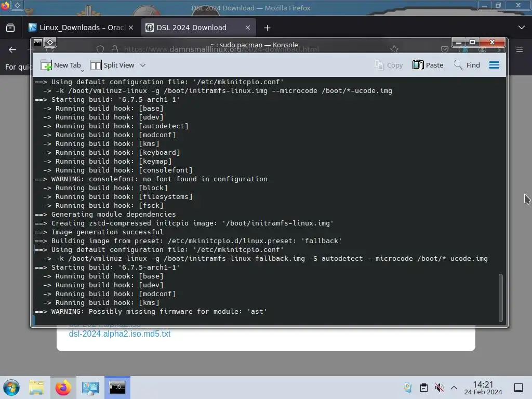The height and width of the screenshot is (399, 532).
Task: Click the '[filesystems]' build hook line
Action: tap(118, 197)
